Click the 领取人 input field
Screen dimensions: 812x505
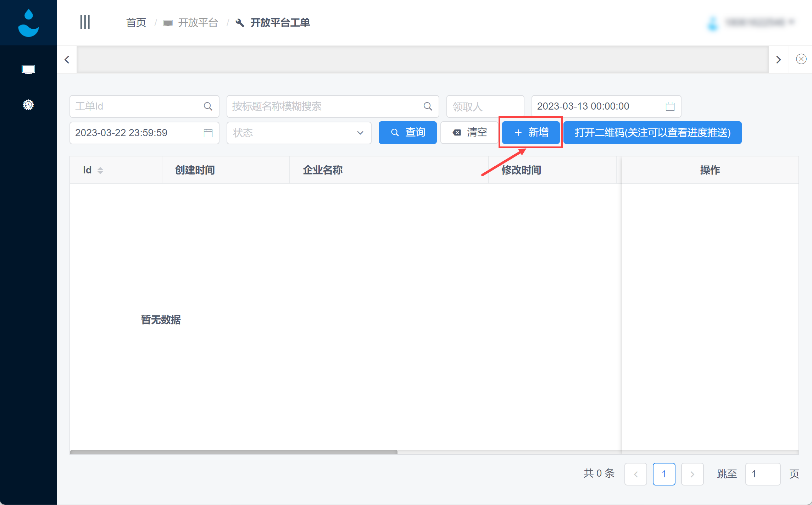tap(485, 106)
